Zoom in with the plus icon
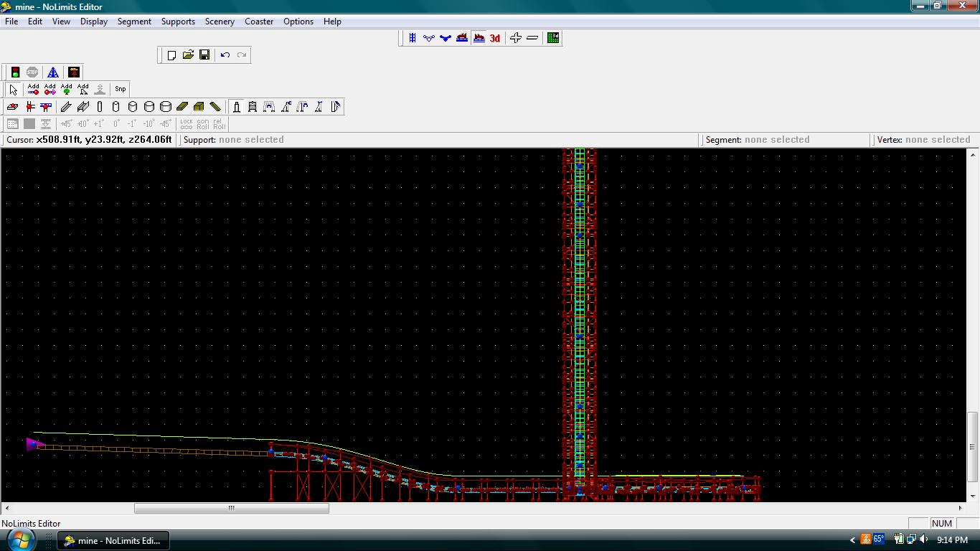This screenshot has height=551, width=980. [516, 38]
